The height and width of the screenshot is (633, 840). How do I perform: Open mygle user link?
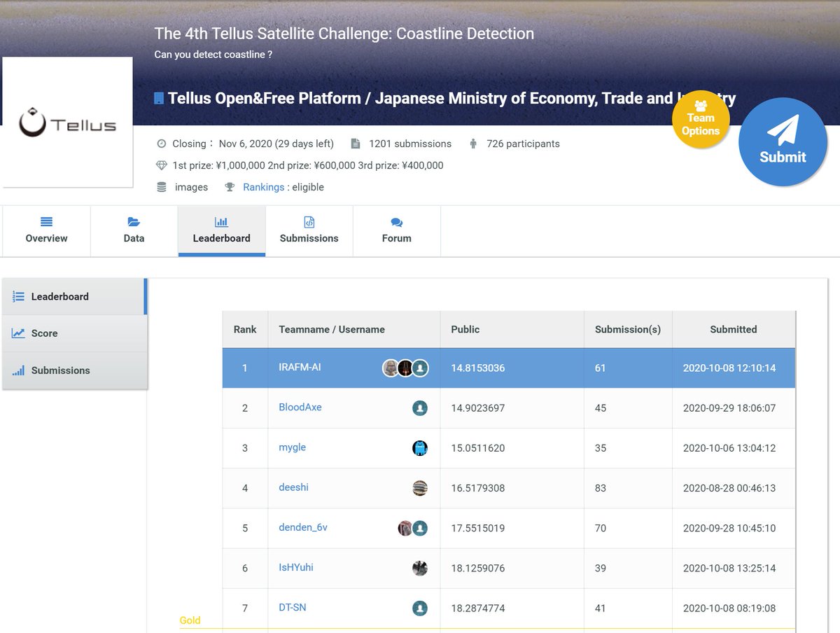(x=292, y=447)
